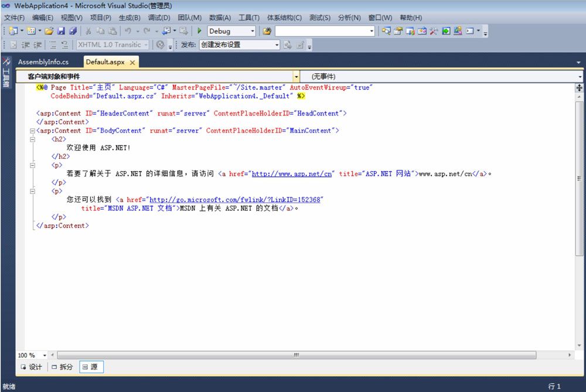Click the Uncomment Selection icon

coord(64,45)
